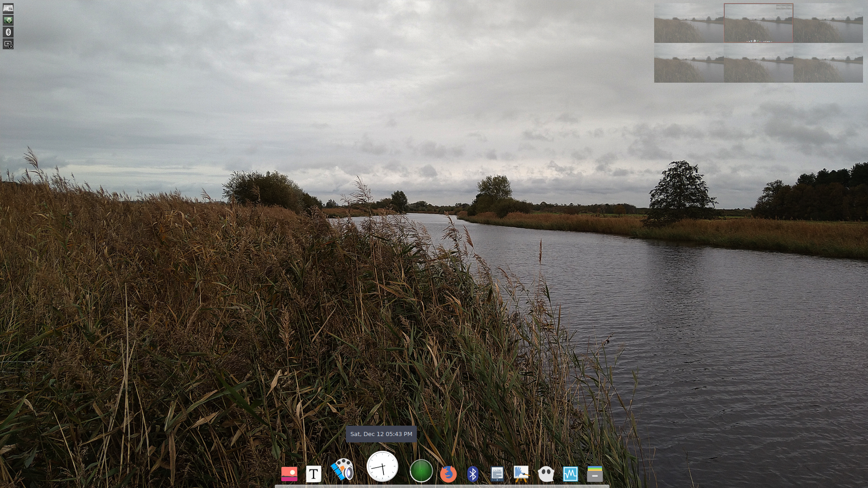
Task: Click the analog clock widget in the dock
Action: click(382, 470)
